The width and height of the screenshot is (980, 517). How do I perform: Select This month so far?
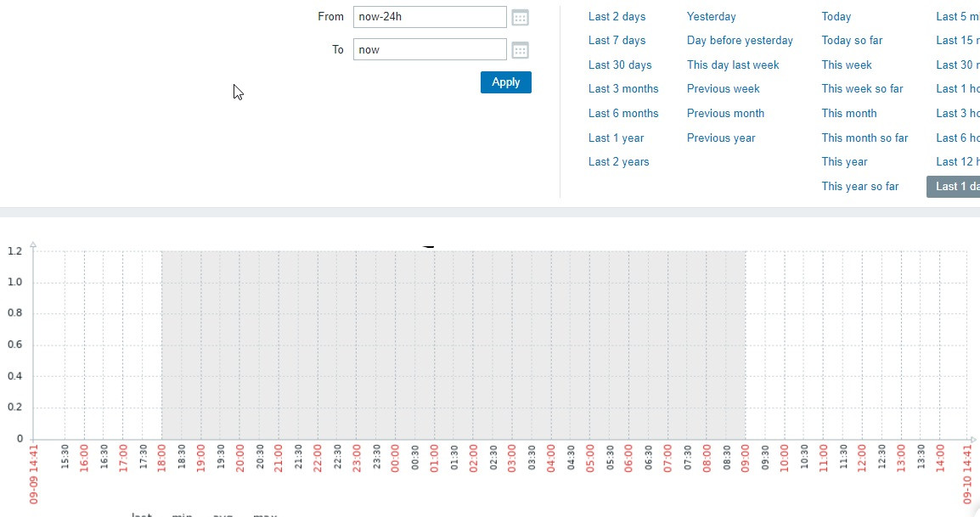[x=865, y=138]
